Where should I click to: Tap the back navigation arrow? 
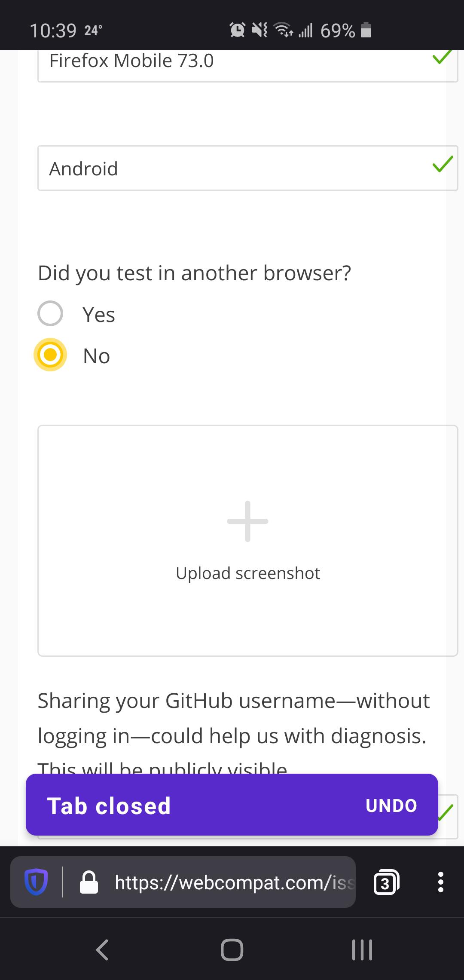[x=102, y=949]
